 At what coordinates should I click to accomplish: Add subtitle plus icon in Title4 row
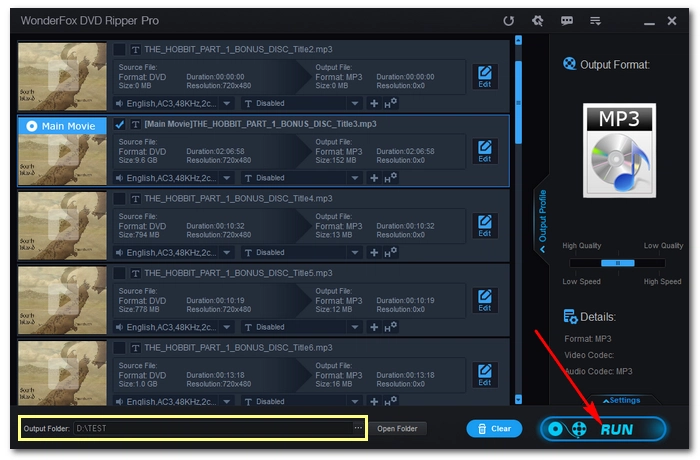point(374,253)
